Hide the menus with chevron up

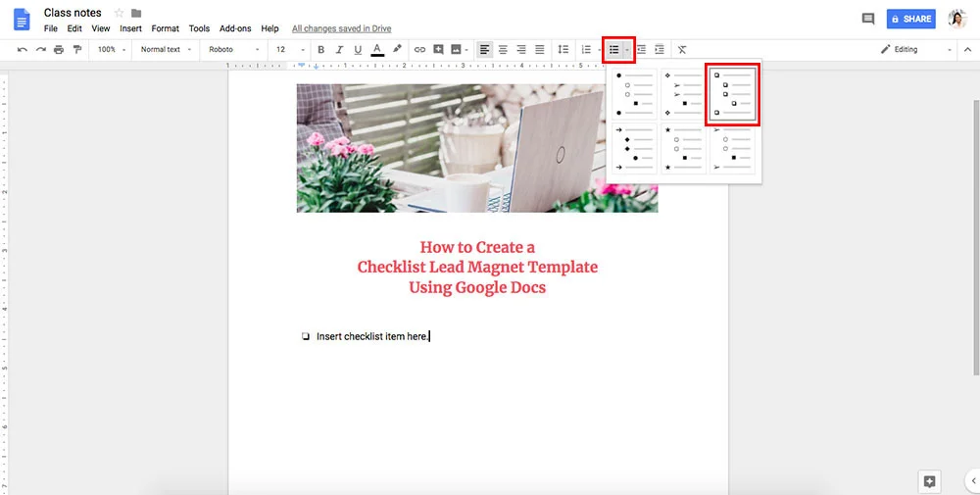point(967,49)
